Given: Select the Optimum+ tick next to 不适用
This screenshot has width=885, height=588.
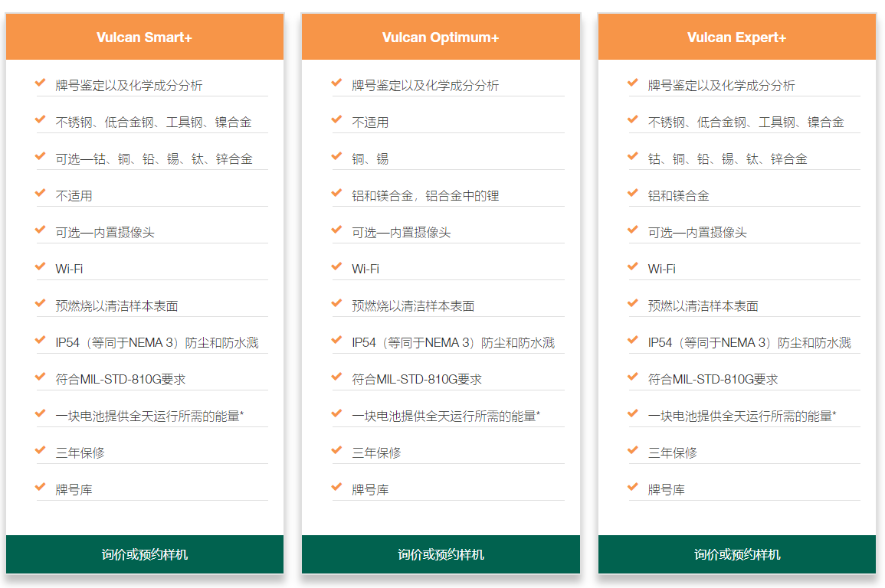Looking at the screenshot, I should coord(336,119).
